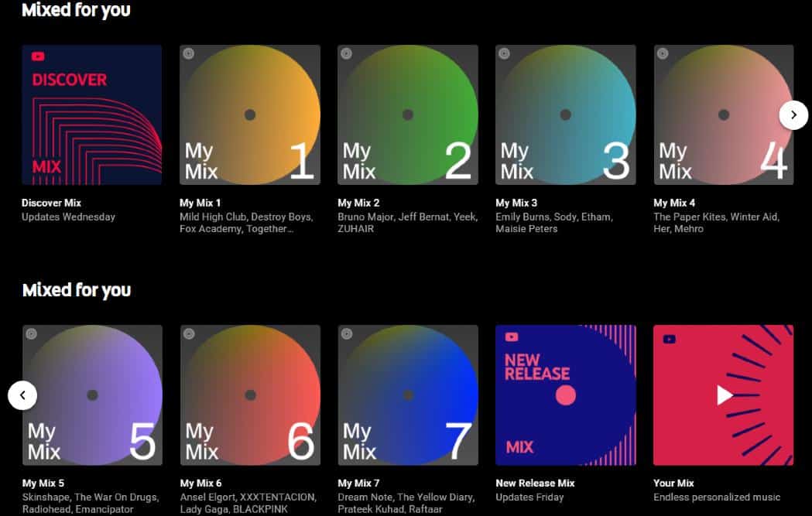
Task: Open the "My Mix 6" title link
Action: point(201,484)
